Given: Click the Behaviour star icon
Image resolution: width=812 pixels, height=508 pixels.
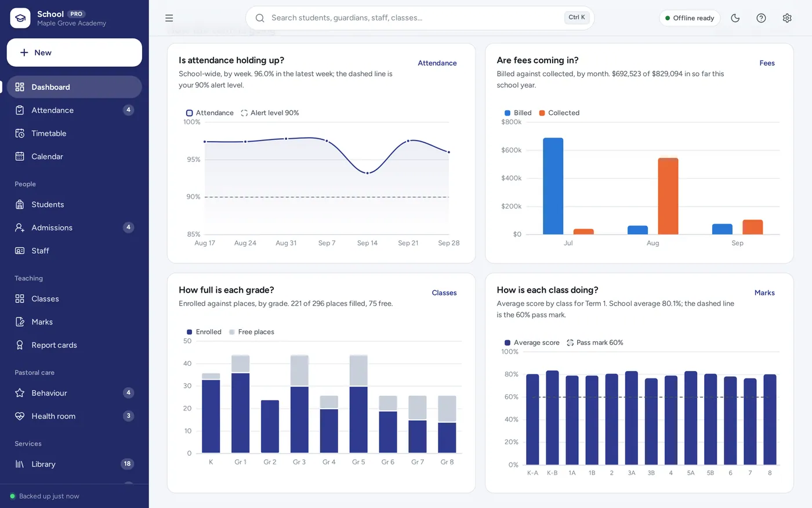Looking at the screenshot, I should tap(20, 393).
